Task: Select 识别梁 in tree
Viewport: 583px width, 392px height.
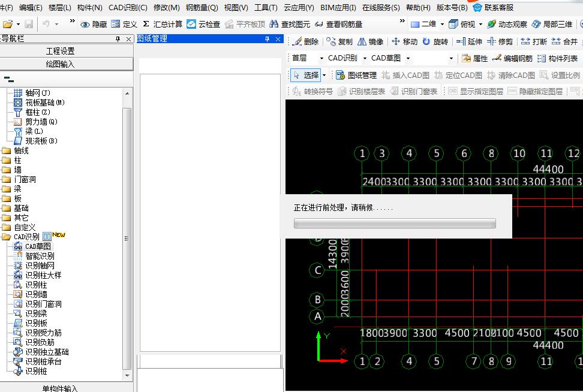Action: (x=36, y=313)
